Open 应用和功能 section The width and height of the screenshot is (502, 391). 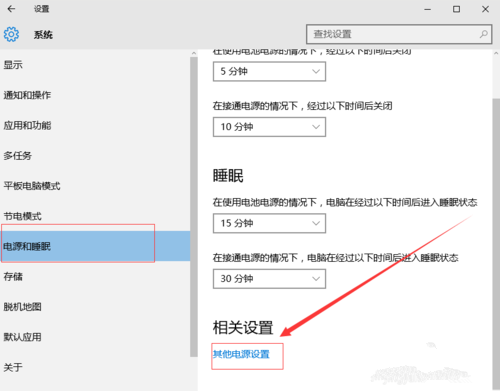27,125
